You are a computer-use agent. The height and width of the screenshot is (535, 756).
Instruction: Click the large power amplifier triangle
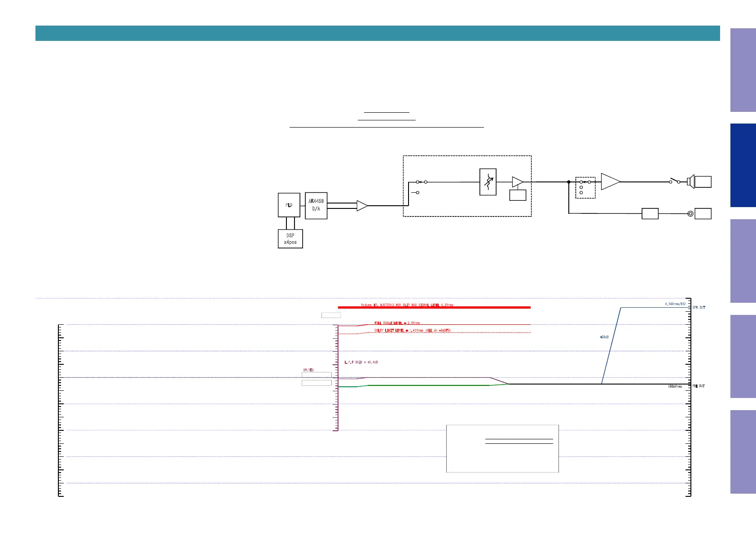pos(611,182)
